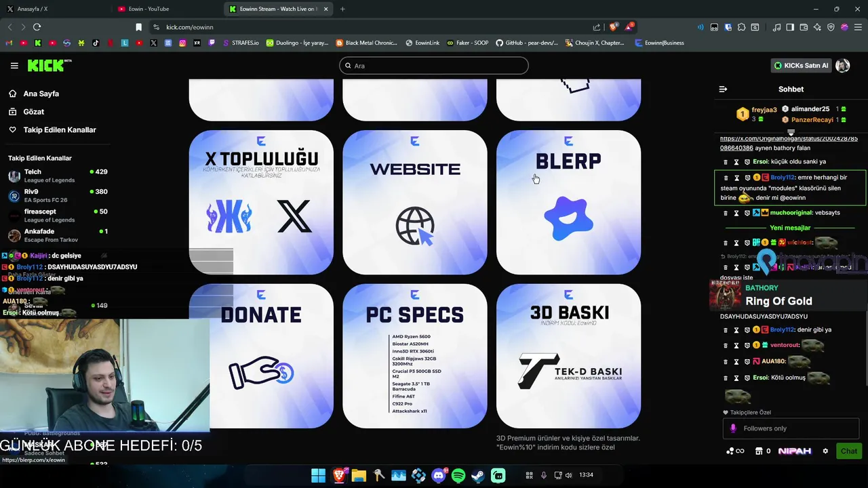Expand the chat leaderboard handle
This screenshot has width=868, height=488.
point(791,132)
